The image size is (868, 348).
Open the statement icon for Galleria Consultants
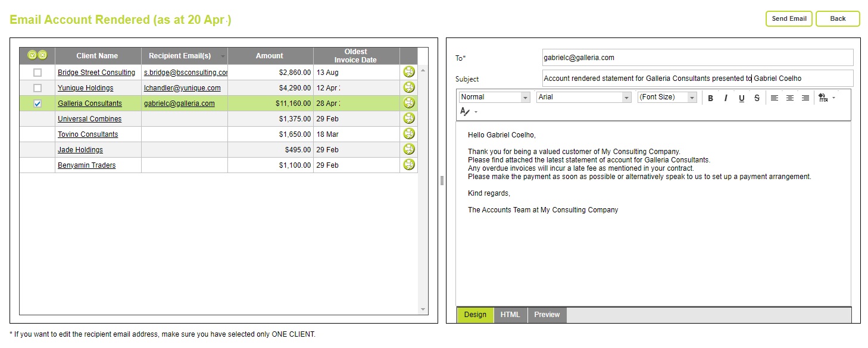click(409, 102)
